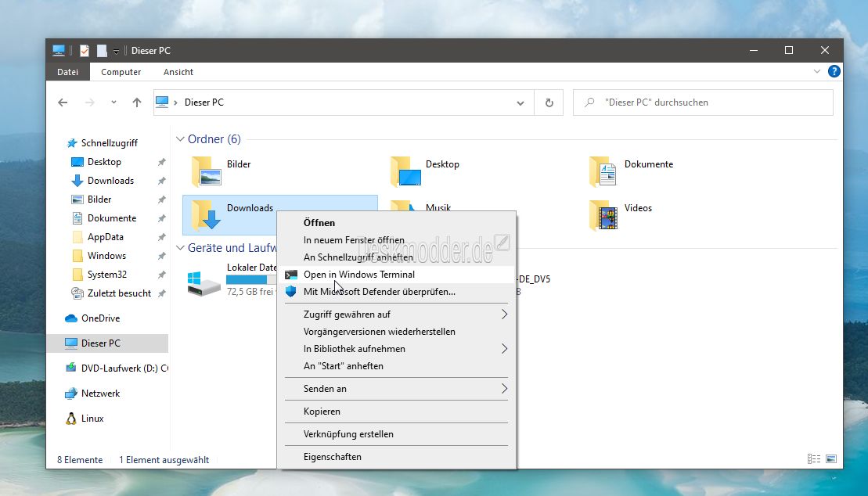
Task: Select Eigenschaften from the context menu
Action: [332, 456]
